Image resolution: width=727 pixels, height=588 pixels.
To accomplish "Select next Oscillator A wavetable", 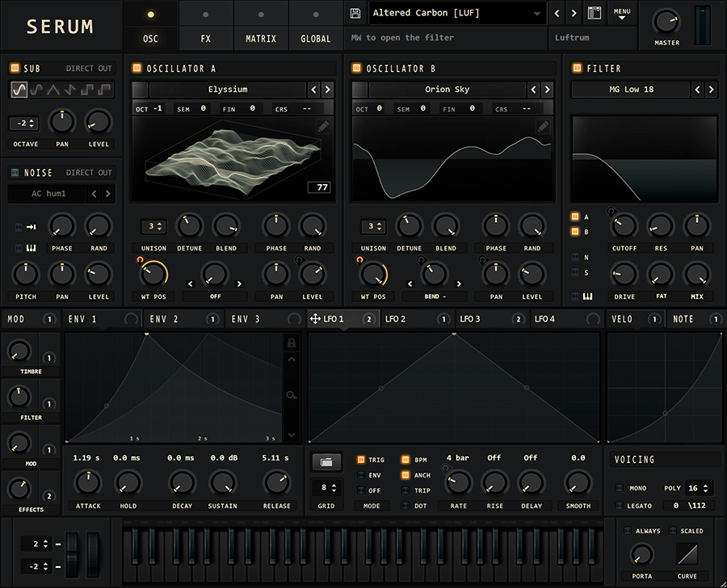I will click(x=327, y=90).
